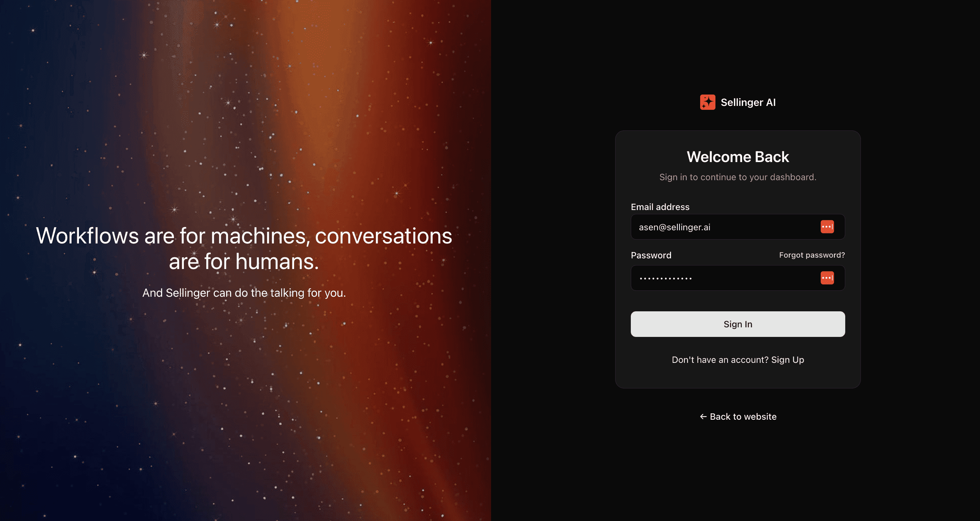Screen dimensions: 980x521
Task: Follow the Sign Up link
Action: coord(788,360)
